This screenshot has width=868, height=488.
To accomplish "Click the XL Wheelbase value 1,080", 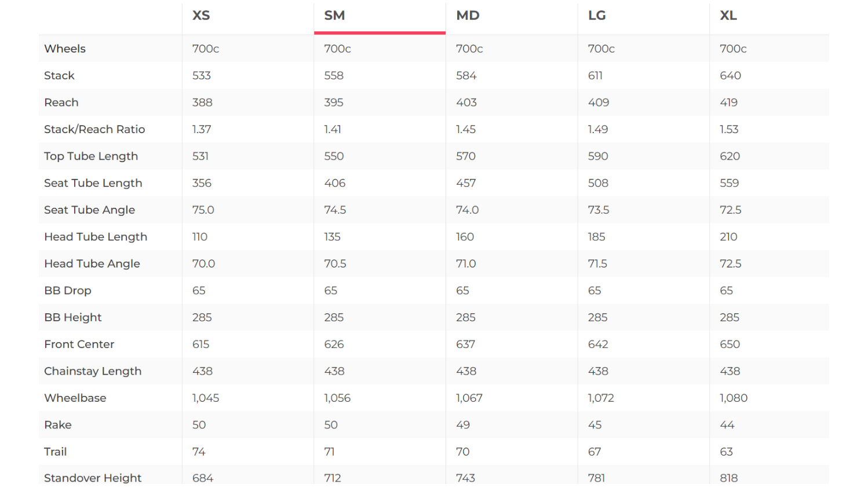I will pos(734,398).
